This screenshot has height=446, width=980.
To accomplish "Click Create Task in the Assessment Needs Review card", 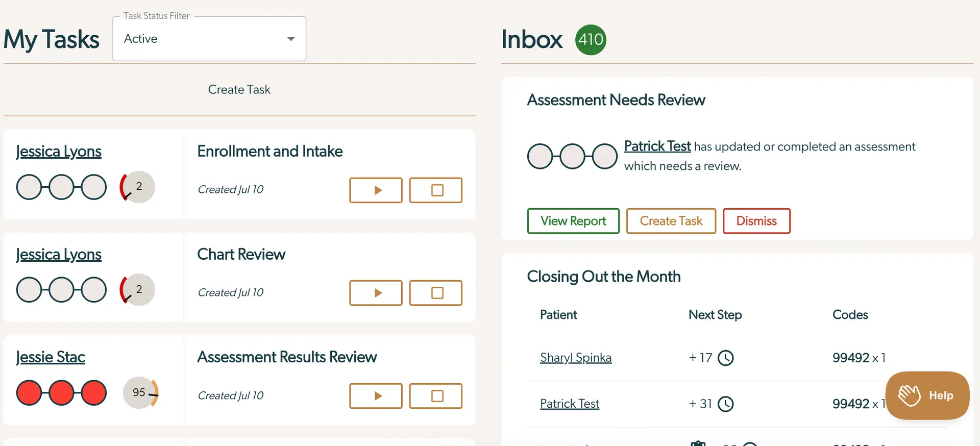I will 671,221.
